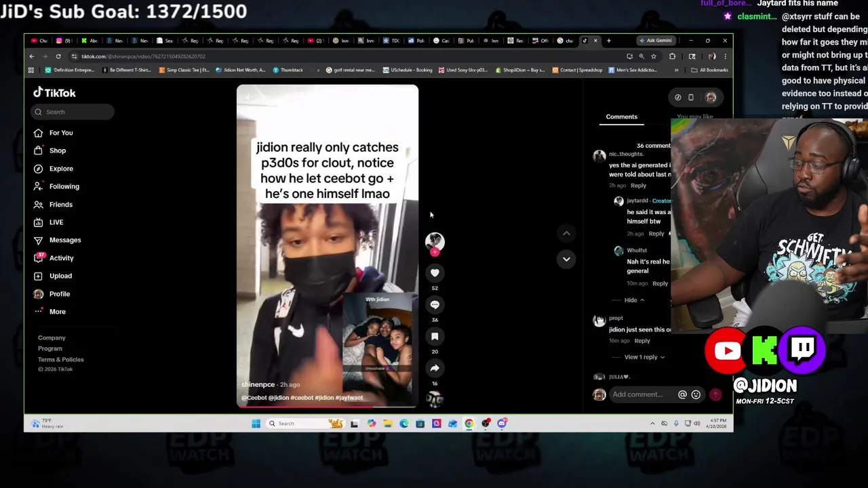
Task: Open the weather widget on taskbar
Action: point(46,424)
